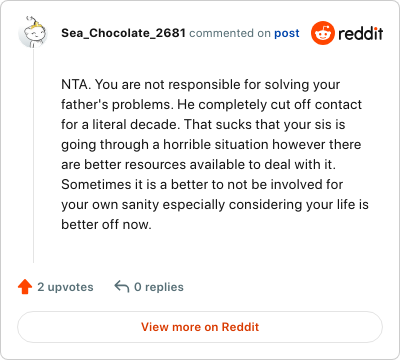Open Sea_Chocolate_2681's Snoo avatar
Image resolution: width=400 pixels, height=360 pixels.
tap(32, 32)
